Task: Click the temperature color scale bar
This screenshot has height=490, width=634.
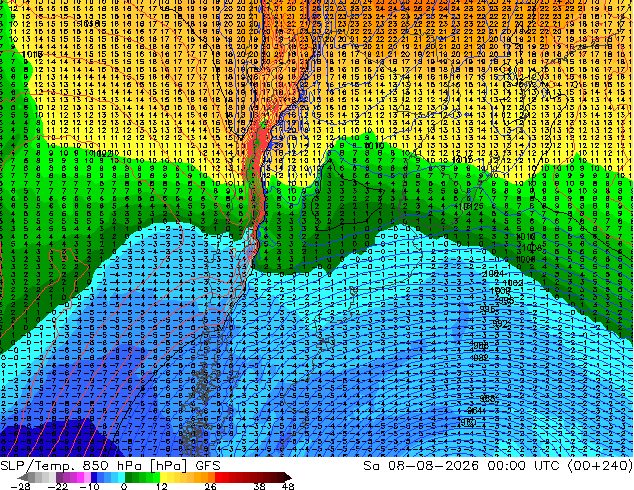Action: pyautogui.click(x=155, y=477)
